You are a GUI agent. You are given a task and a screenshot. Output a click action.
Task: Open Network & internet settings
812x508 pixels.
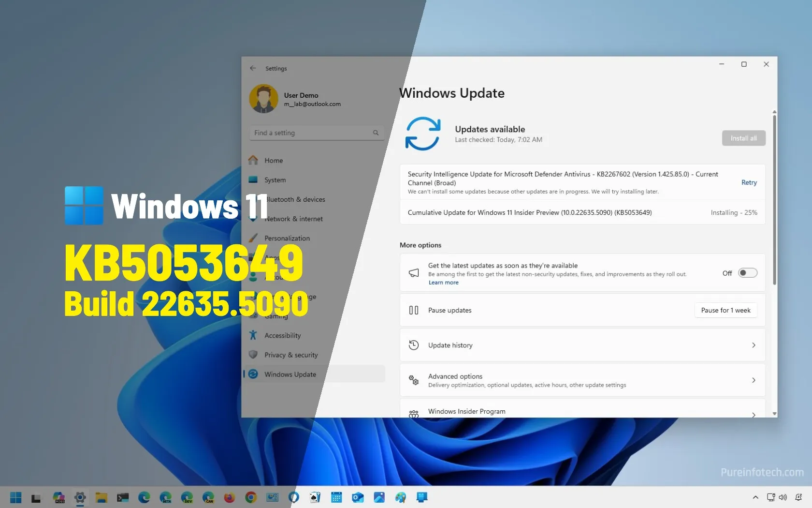click(x=294, y=219)
